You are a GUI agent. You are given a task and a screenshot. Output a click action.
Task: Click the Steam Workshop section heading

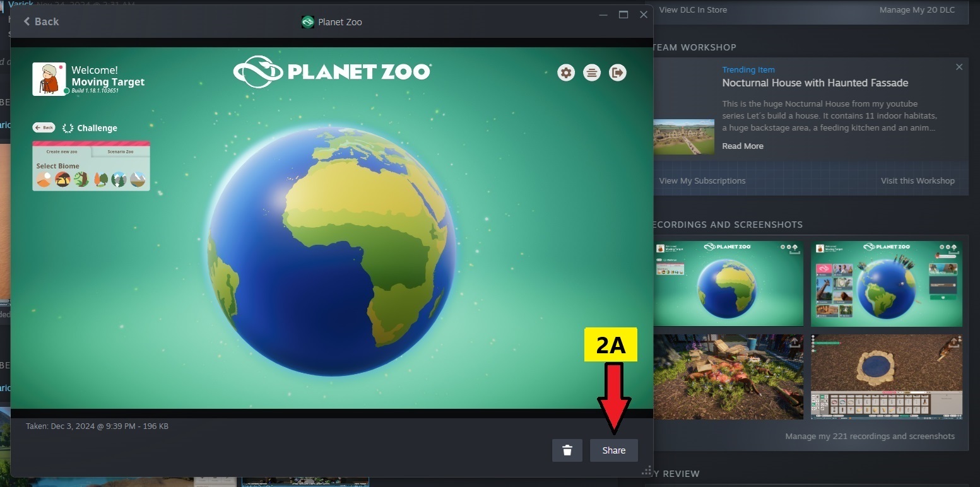coord(695,47)
